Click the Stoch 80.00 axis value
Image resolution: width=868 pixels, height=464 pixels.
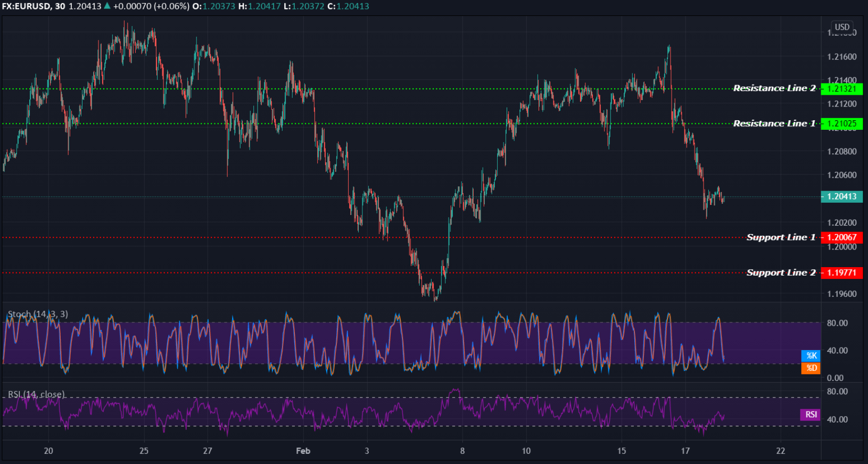(837, 323)
